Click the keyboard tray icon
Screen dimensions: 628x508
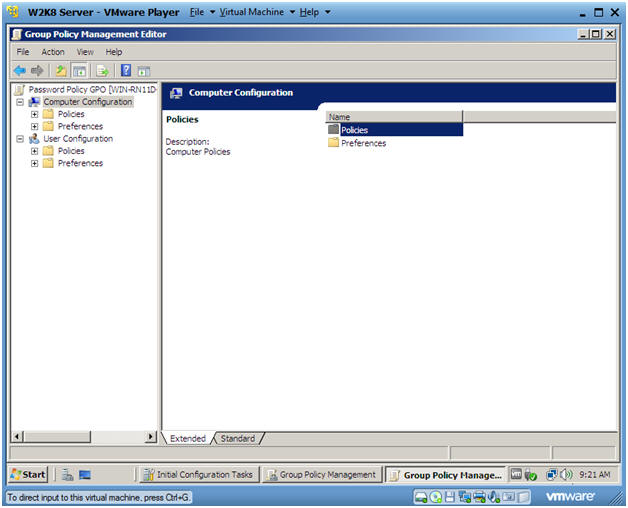tap(516, 474)
